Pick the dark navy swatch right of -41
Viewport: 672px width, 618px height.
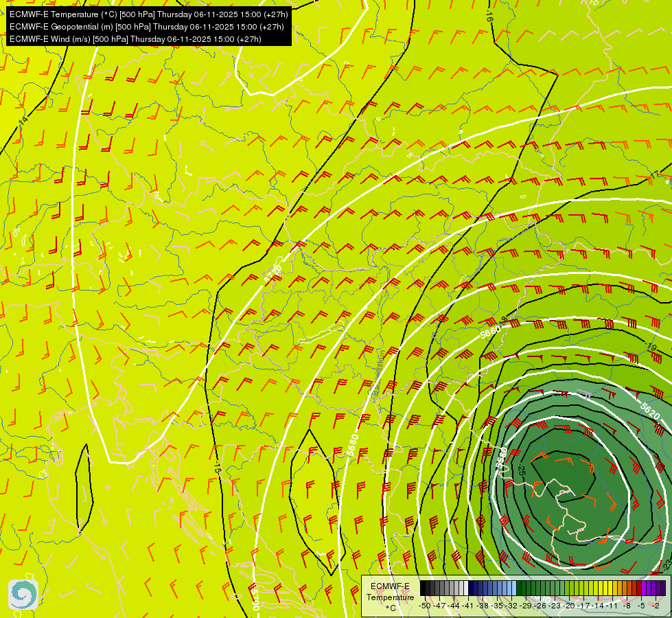(471, 588)
